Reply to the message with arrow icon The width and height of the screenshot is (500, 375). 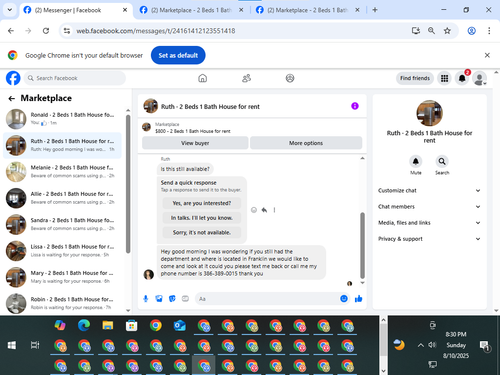coord(264,210)
